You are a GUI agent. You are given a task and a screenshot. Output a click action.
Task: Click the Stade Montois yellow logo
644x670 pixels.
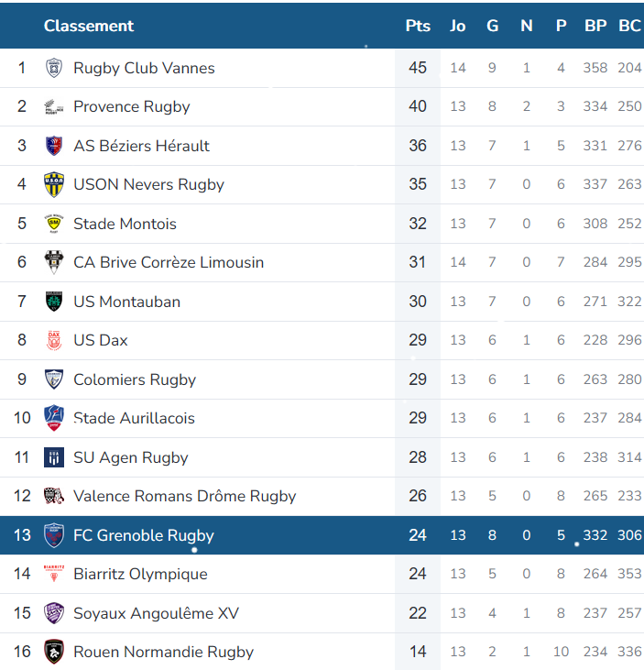tap(54, 224)
